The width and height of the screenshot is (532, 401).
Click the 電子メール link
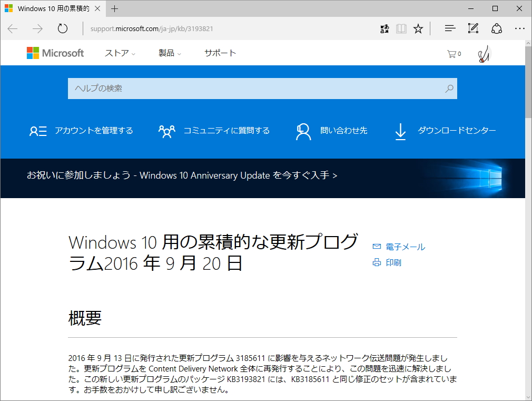pos(405,247)
